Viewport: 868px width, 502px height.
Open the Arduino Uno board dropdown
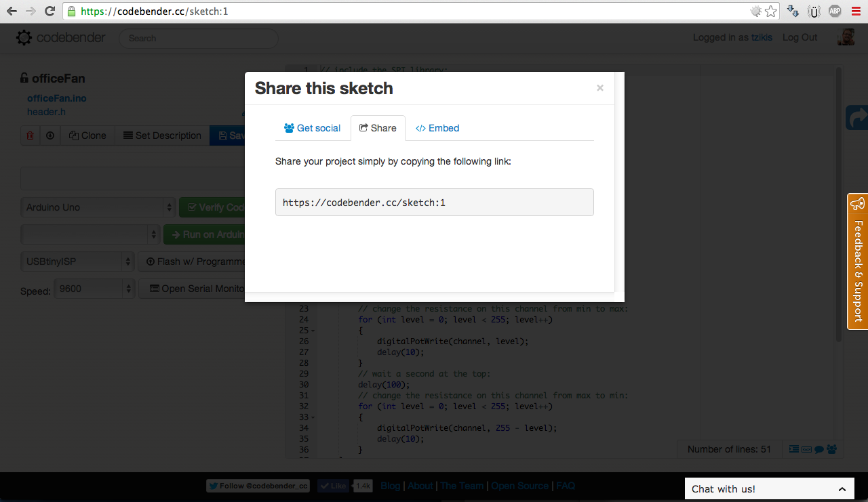(98, 207)
